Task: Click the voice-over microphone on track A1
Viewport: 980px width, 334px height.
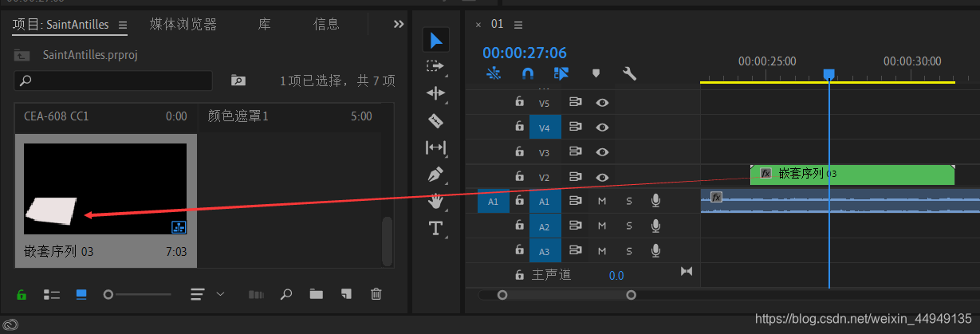Action: 655,202
